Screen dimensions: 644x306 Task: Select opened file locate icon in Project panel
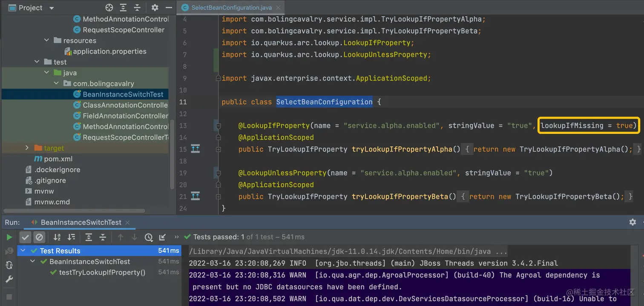109,8
